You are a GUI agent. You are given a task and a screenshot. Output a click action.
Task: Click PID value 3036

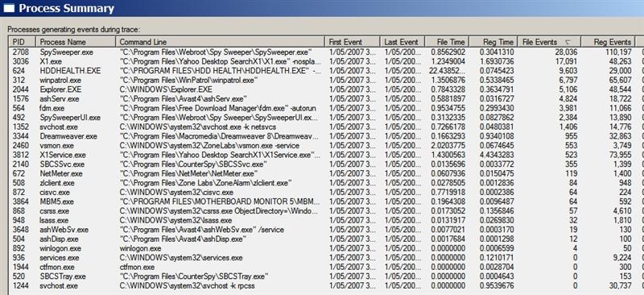(x=21, y=61)
